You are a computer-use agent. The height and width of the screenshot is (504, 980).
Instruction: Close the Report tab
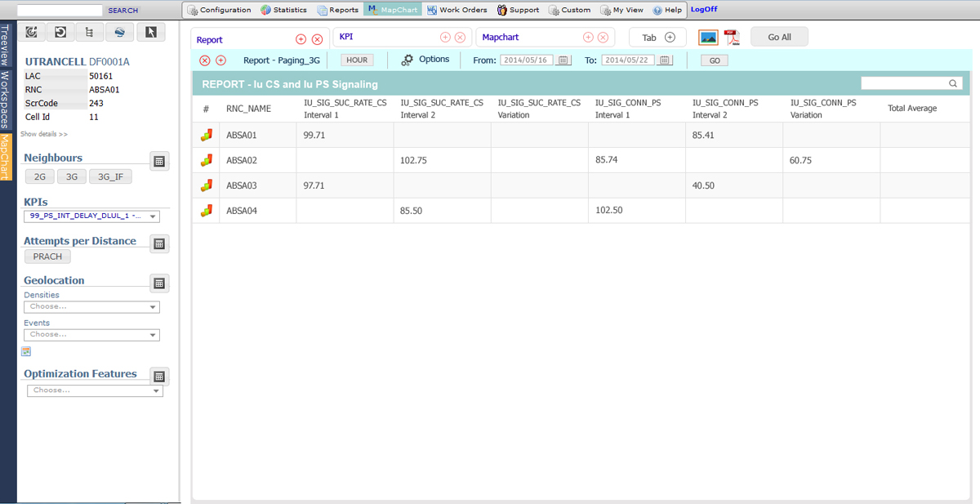(318, 39)
